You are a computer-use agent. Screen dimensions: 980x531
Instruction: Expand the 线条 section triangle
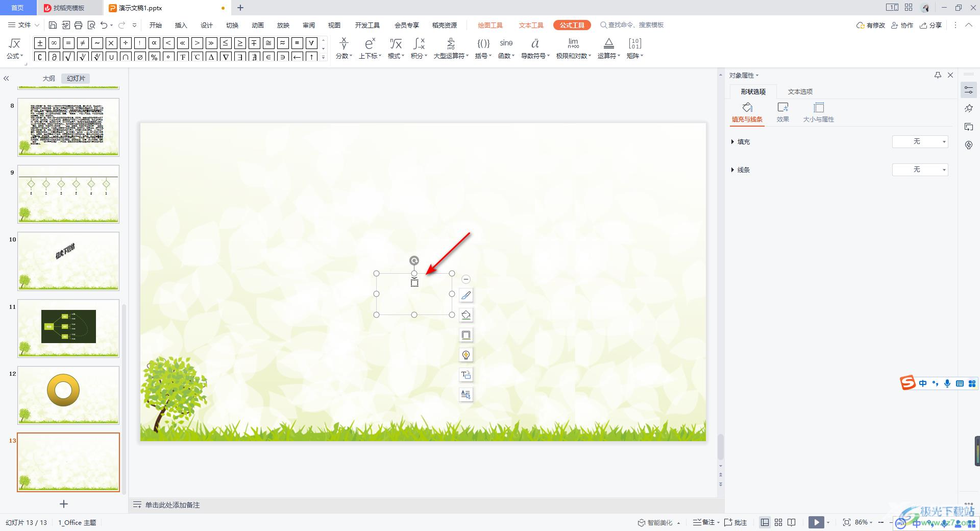pos(733,170)
